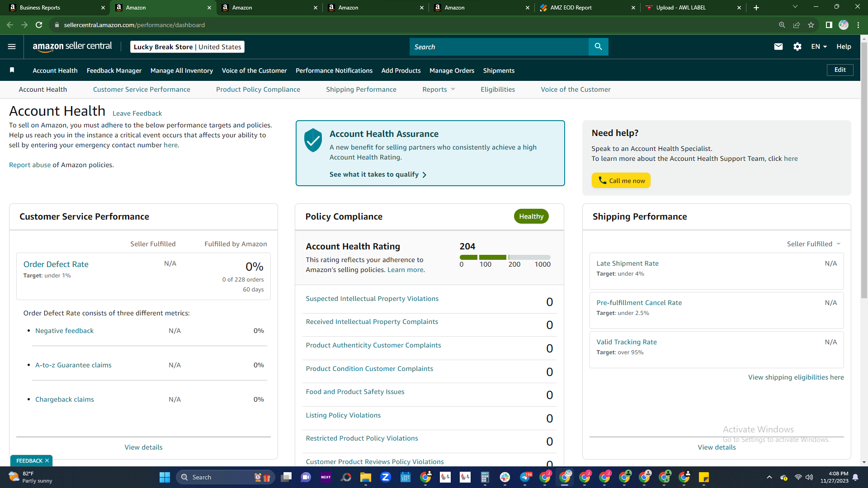
Task: Close the FEEDBACK widget
Action: [x=47, y=461]
